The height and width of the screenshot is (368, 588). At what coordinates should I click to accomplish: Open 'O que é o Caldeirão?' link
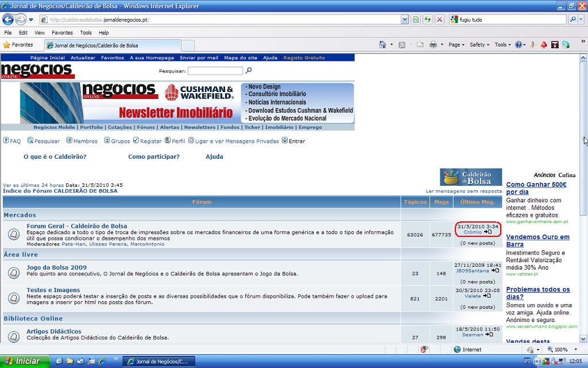pyautogui.click(x=55, y=156)
